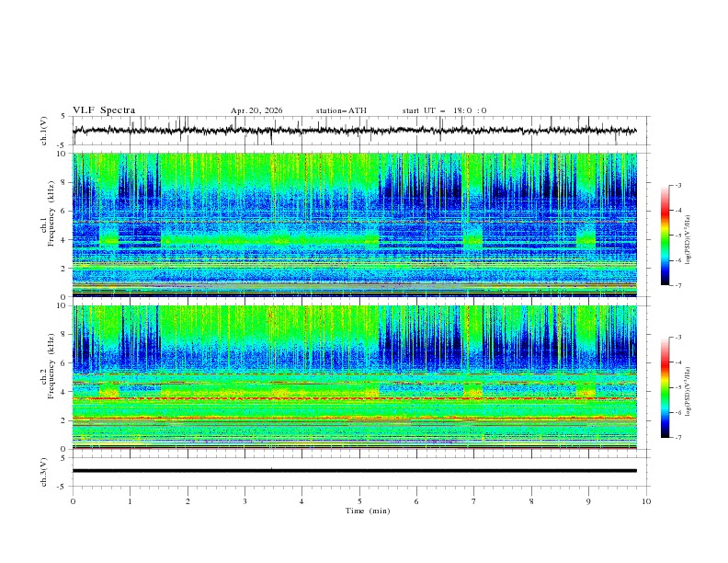
Task: Click the -7 label on lower colorbar
Action: [677, 438]
